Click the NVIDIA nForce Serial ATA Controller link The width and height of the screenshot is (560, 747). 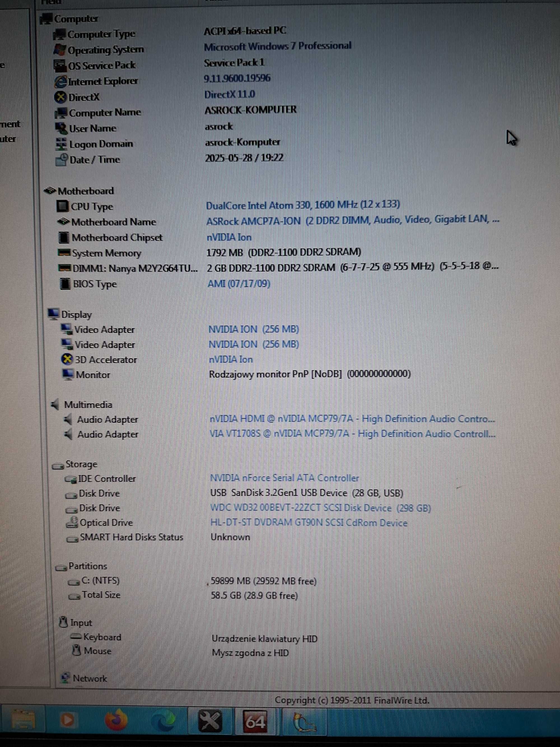pos(284,478)
